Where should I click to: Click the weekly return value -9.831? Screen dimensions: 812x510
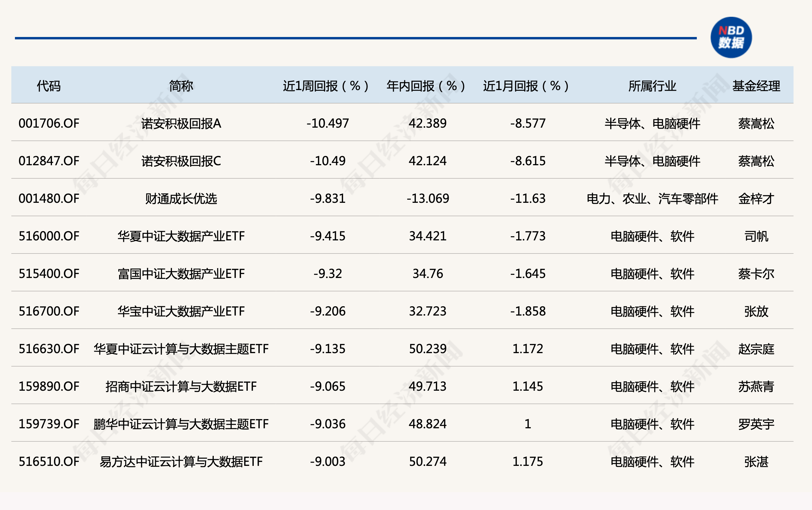point(328,198)
